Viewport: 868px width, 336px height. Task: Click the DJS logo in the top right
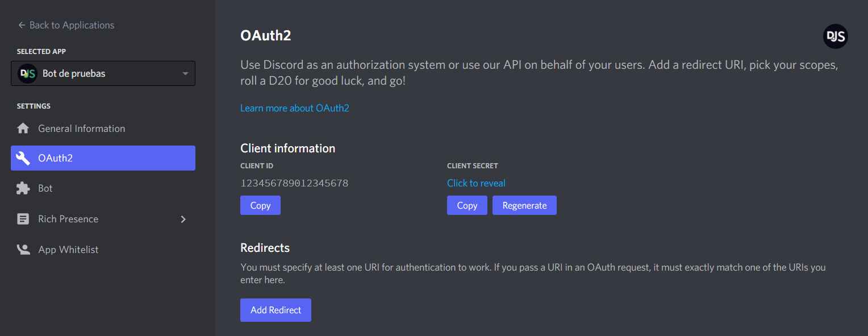(x=835, y=36)
